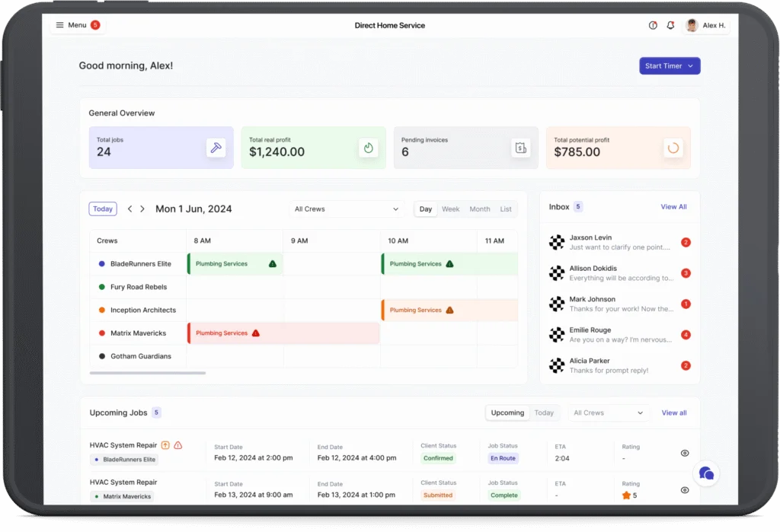The width and height of the screenshot is (780, 532).
Task: Switch upcoming jobs filter to Today
Action: (544, 413)
